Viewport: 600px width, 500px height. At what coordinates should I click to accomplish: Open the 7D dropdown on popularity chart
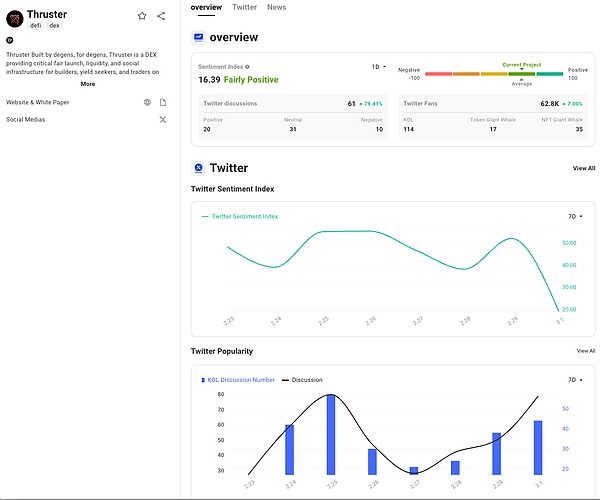coord(573,380)
